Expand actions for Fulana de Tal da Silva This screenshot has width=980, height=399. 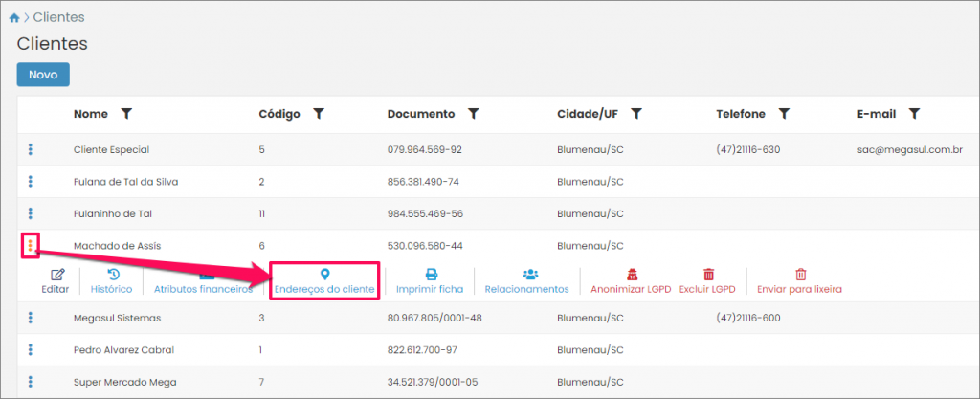click(31, 182)
